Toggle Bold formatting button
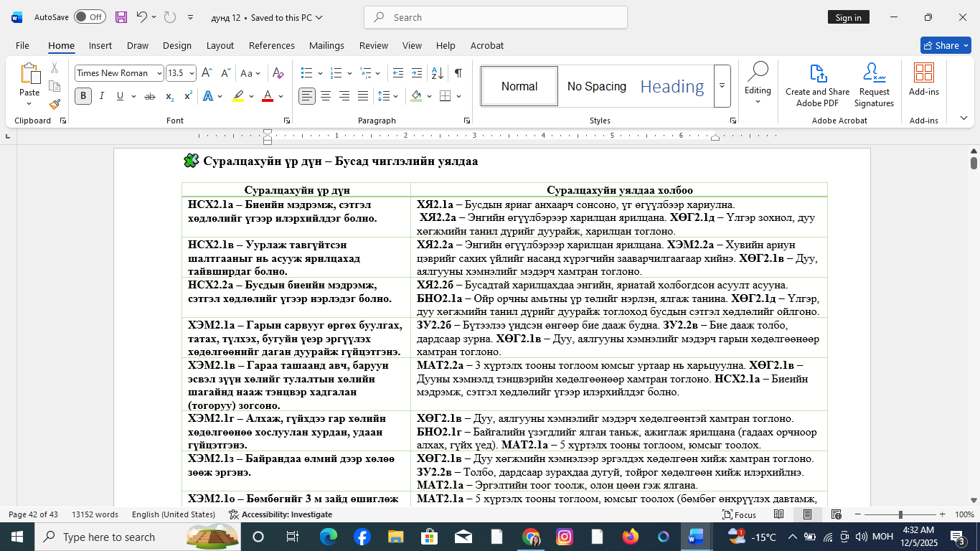This screenshot has height=551, width=980. [83, 96]
